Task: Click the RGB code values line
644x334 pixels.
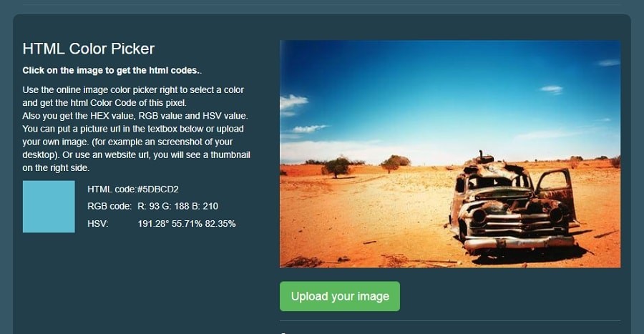Action: (152, 206)
